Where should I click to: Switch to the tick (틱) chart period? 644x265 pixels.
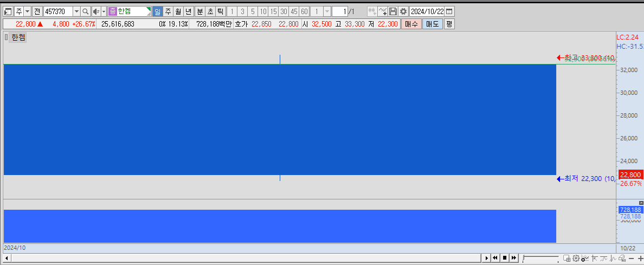pyautogui.click(x=220, y=11)
